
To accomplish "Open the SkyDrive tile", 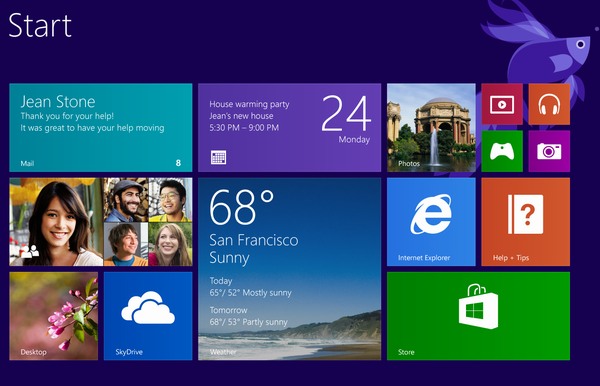I will (148, 316).
